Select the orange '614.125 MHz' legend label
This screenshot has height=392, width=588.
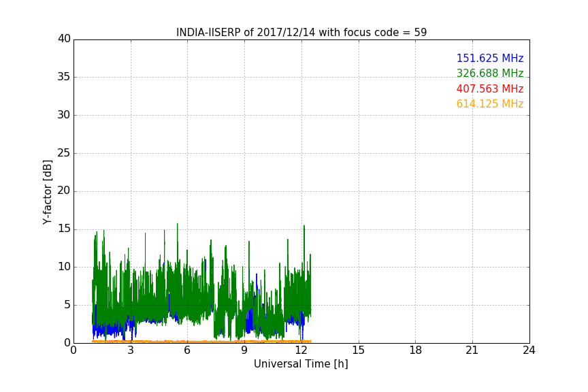[x=490, y=104]
